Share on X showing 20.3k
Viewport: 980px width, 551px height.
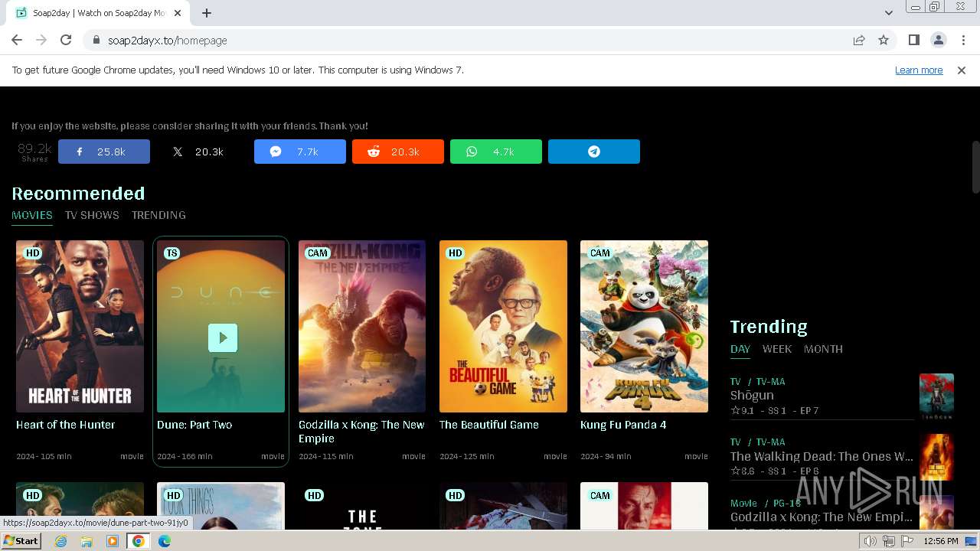[x=202, y=152]
